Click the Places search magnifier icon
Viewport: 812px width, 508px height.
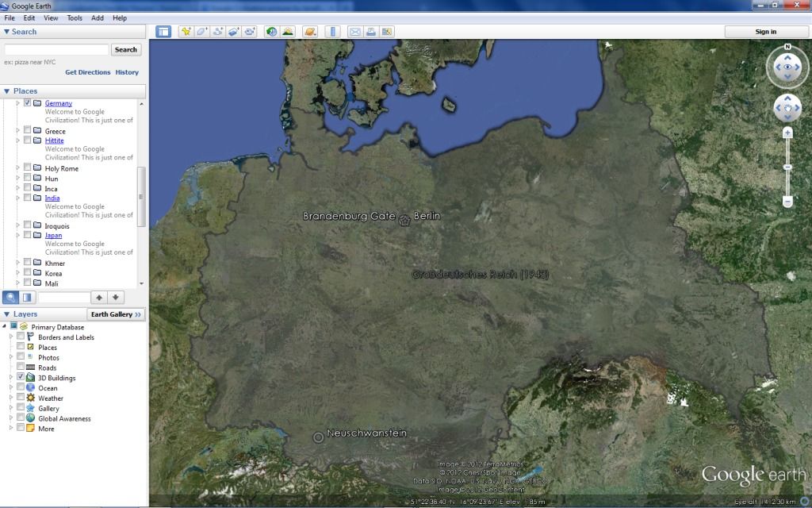[10, 297]
